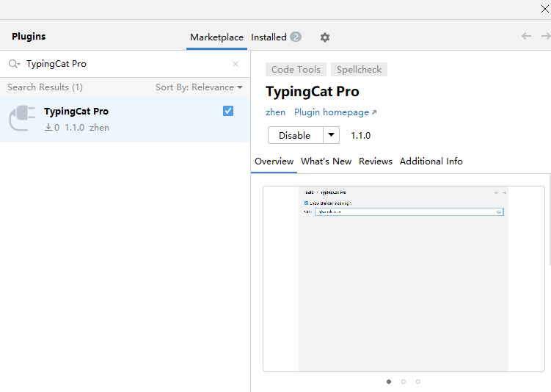Open the What's New tab
This screenshot has height=392, width=551.
coord(326,161)
